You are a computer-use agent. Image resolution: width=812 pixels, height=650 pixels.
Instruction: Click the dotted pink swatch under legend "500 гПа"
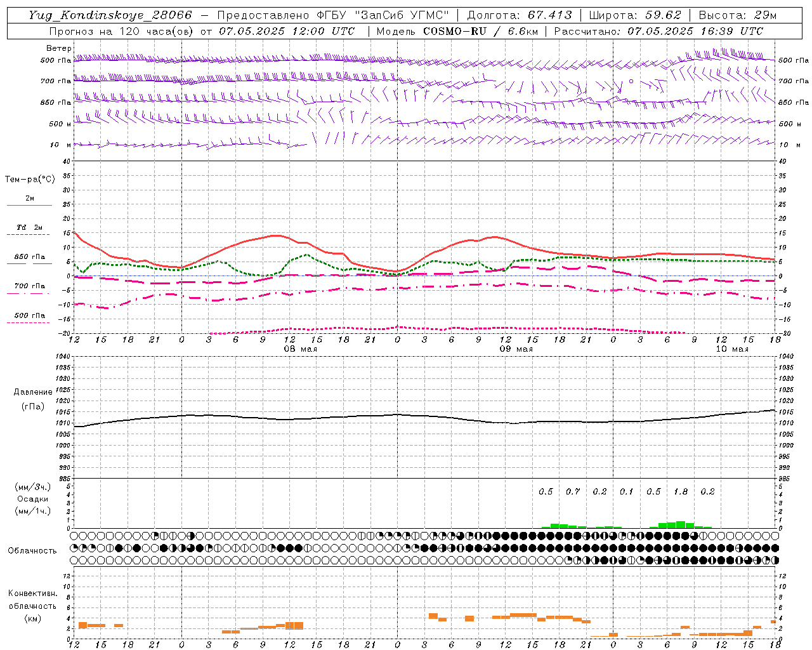point(28,323)
